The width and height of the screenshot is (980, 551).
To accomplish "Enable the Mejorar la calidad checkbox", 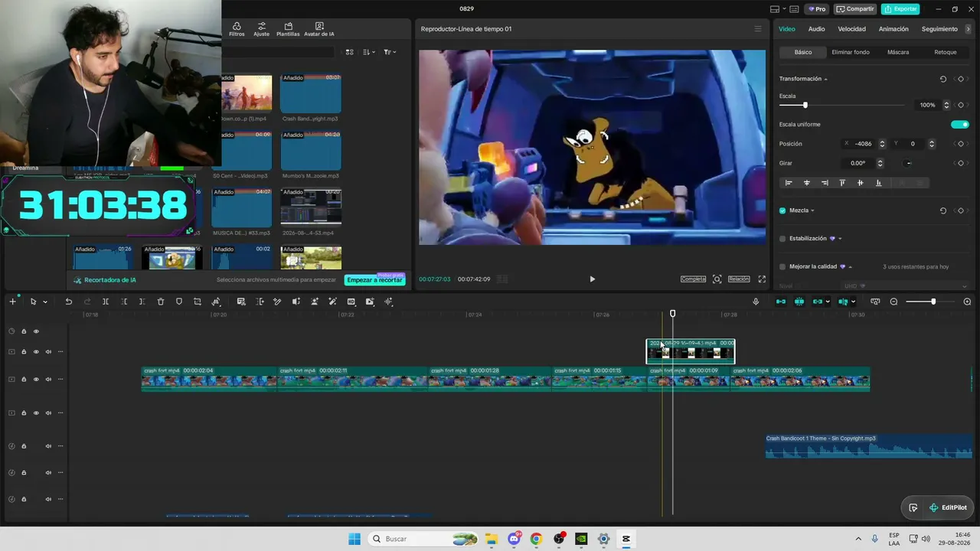I will coord(782,267).
